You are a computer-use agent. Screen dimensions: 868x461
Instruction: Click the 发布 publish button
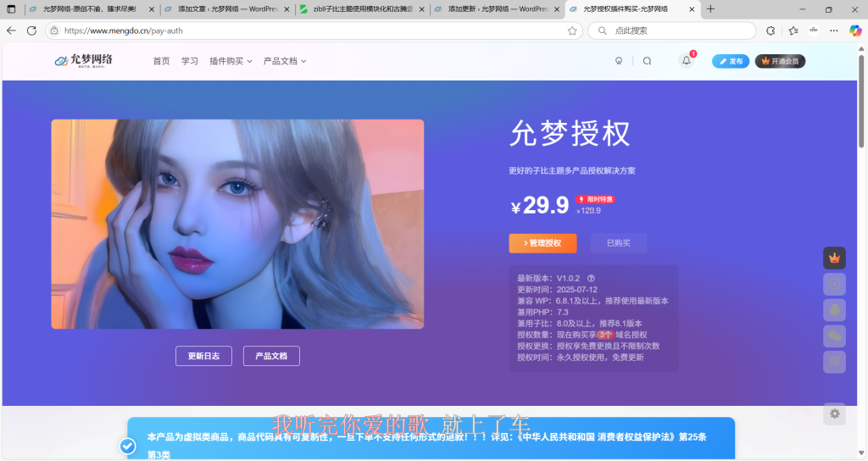tap(731, 61)
